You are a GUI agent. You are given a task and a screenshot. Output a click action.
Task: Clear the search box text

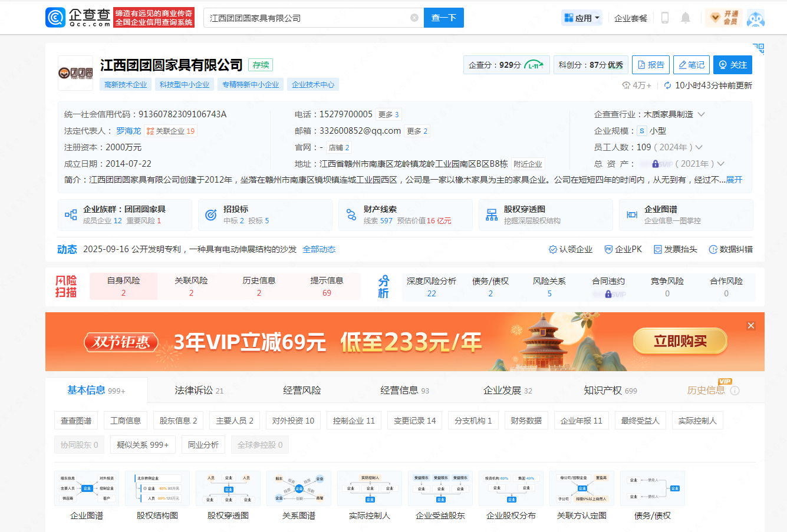414,18
